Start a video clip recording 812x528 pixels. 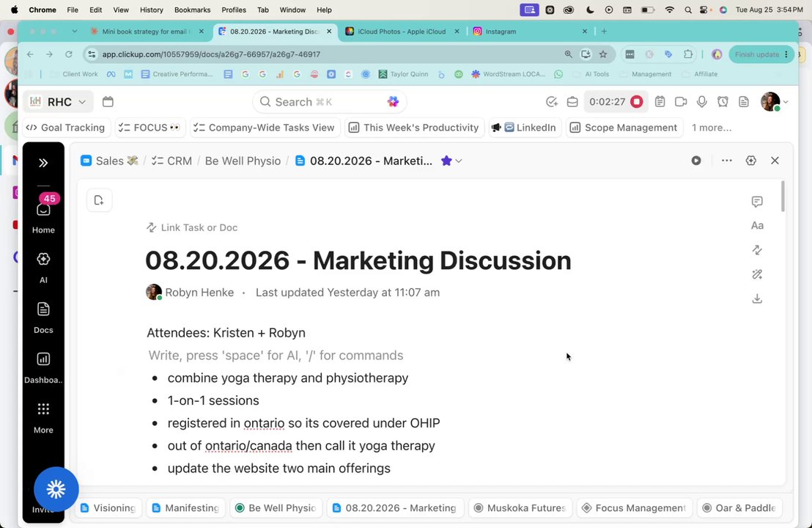click(681, 101)
